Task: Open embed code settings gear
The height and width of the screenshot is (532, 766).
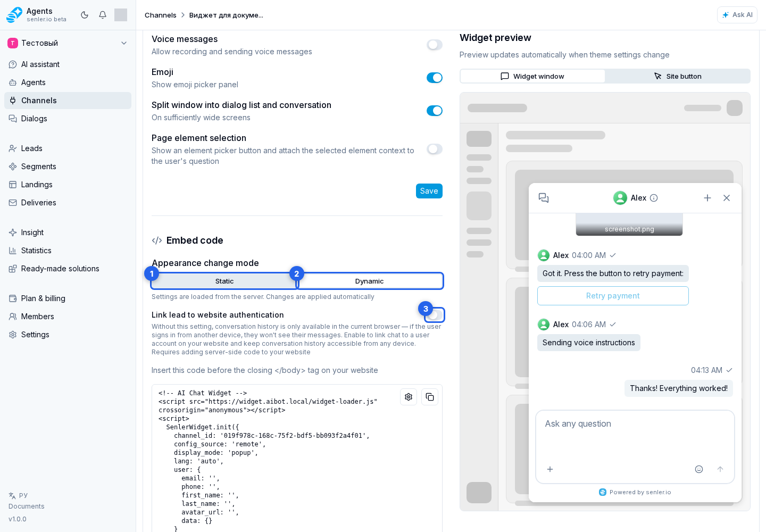Action: click(409, 397)
